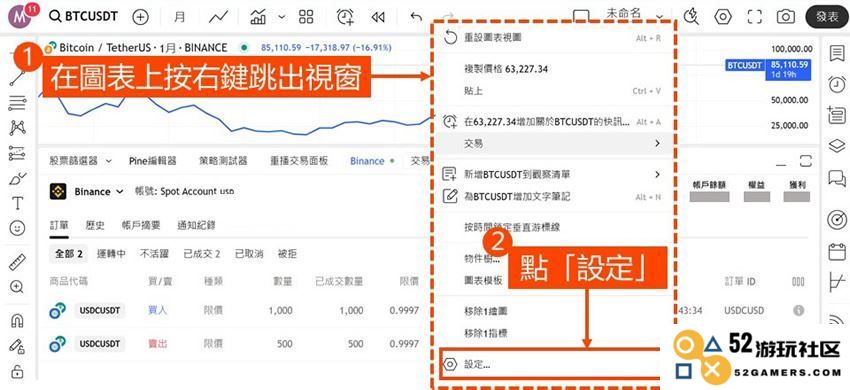Change chart style via line chart icon

218,17
